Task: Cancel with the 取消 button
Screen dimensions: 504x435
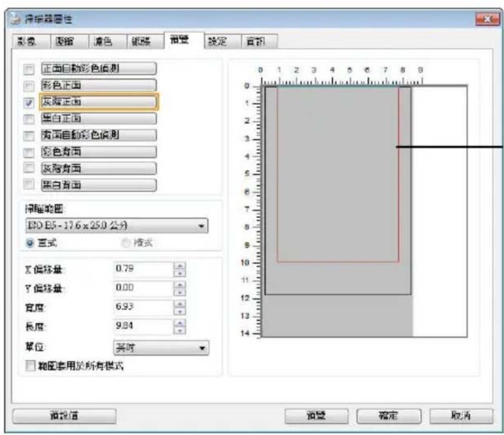Action: (462, 416)
